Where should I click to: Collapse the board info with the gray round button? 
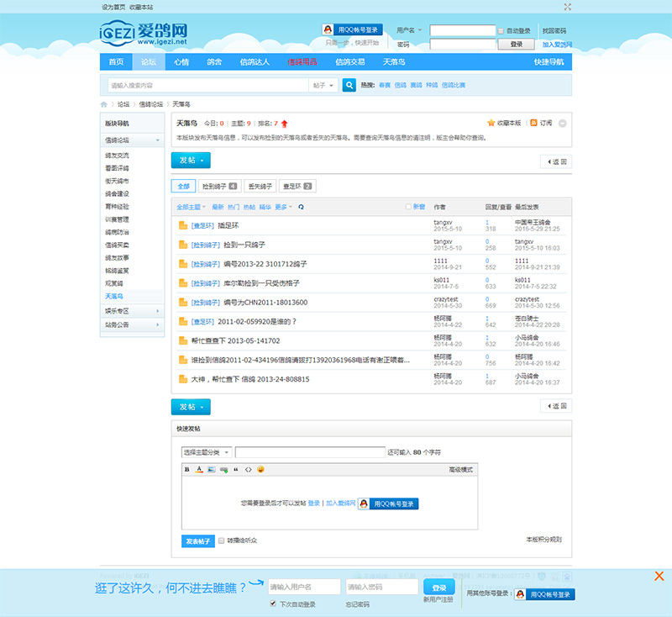[x=563, y=124]
